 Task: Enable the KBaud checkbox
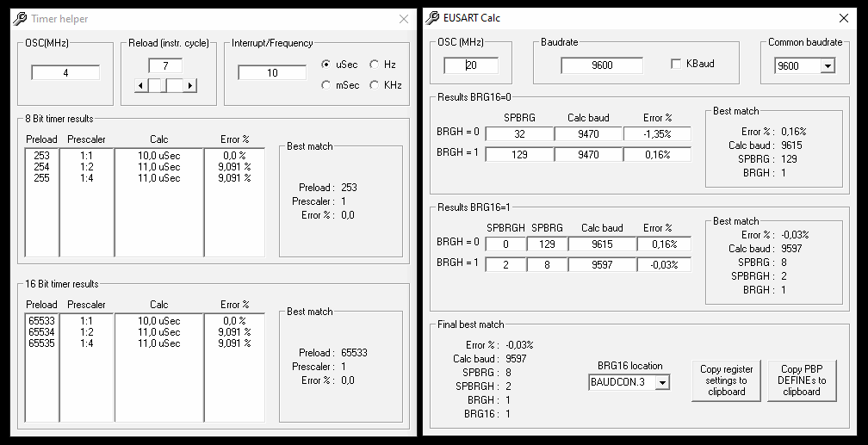(x=675, y=64)
